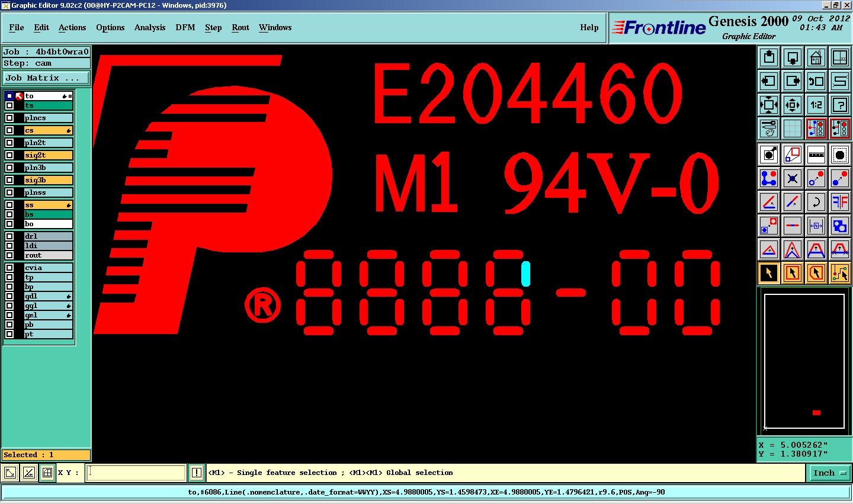Click the diagonal arrow snap icon in status bar
The height and width of the screenshot is (504, 853).
pyautogui.click(x=10, y=473)
